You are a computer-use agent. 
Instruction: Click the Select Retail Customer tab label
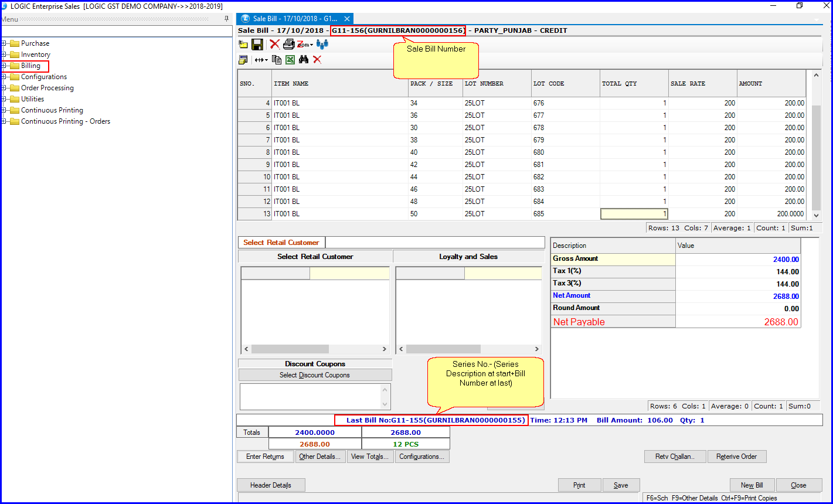(x=281, y=243)
